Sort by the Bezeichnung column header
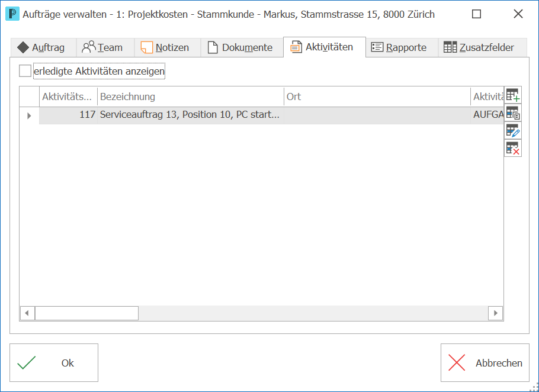 [191, 97]
